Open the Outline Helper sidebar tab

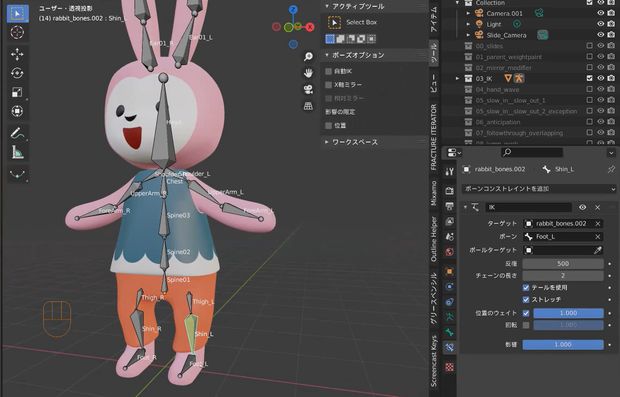[x=434, y=238]
